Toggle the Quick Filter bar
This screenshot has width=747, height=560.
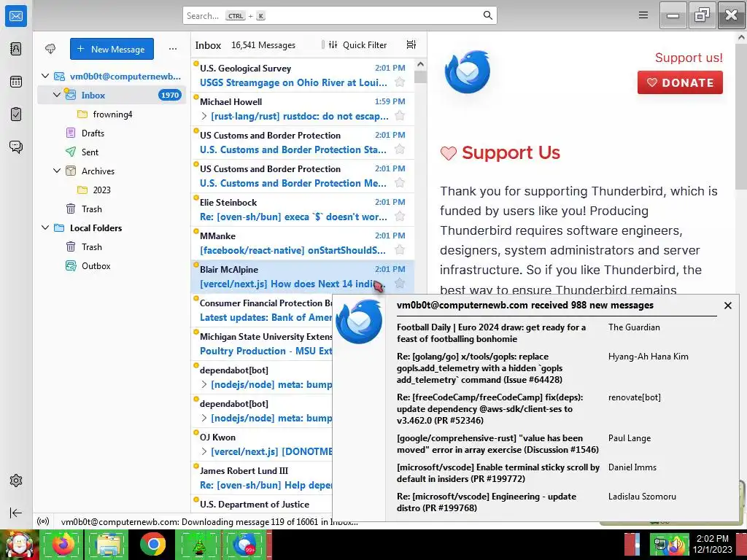(x=358, y=44)
